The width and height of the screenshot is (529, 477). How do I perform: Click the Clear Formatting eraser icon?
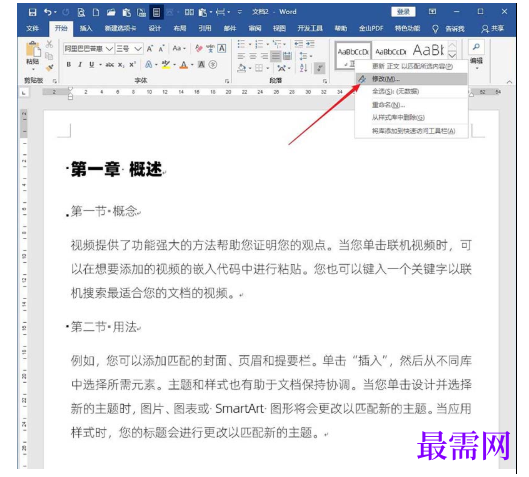[x=199, y=49]
